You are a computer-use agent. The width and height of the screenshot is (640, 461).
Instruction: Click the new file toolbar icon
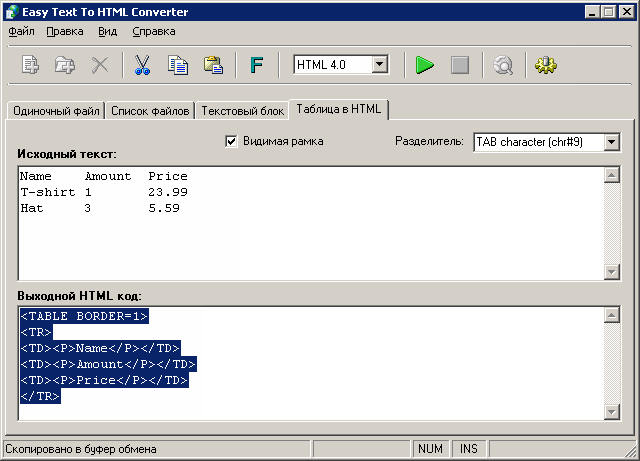point(31,65)
